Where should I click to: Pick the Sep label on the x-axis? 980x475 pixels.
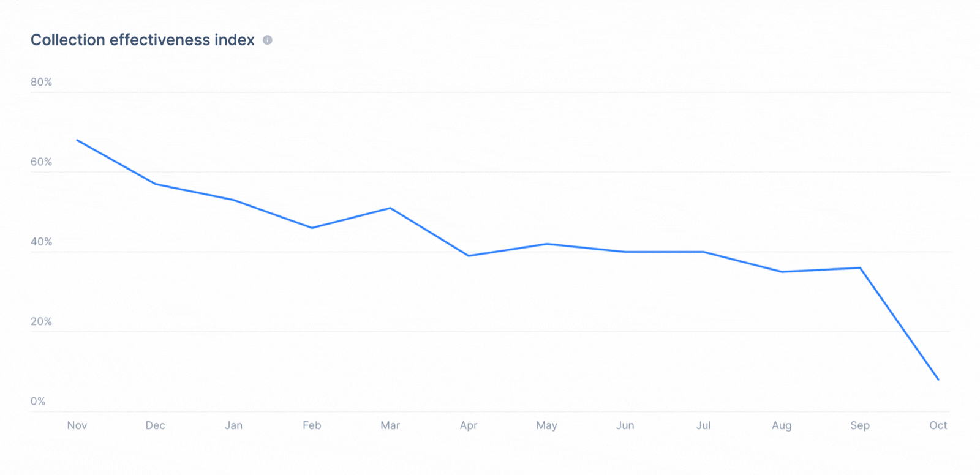[x=860, y=425]
